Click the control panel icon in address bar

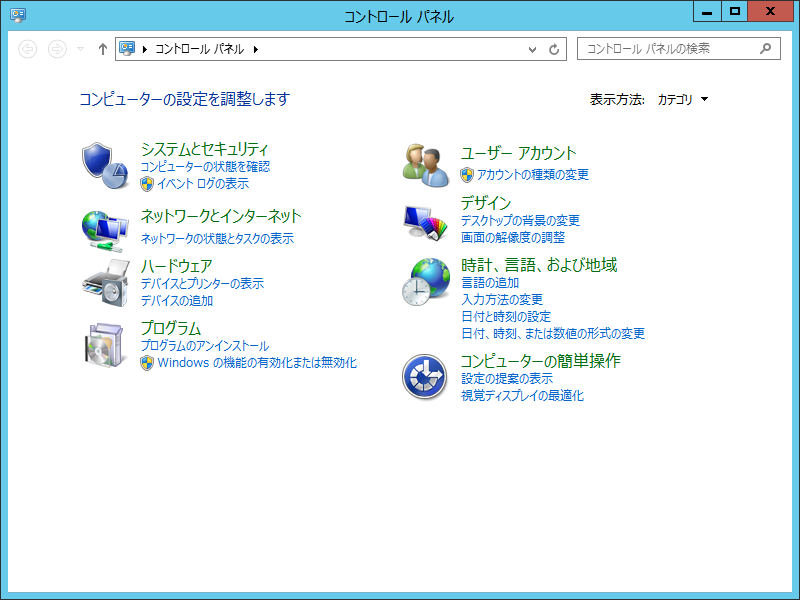[127, 48]
